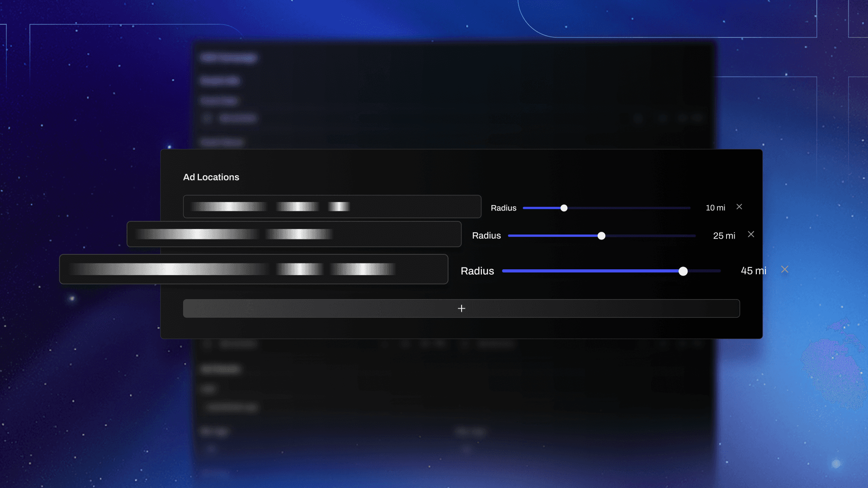Remove the 25 mi radius location
This screenshot has height=488, width=868.
(x=751, y=234)
